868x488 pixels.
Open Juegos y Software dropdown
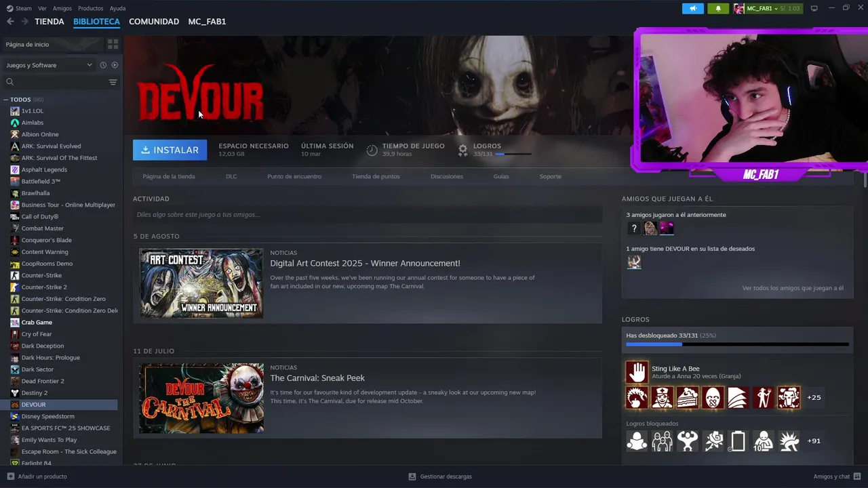(49, 65)
